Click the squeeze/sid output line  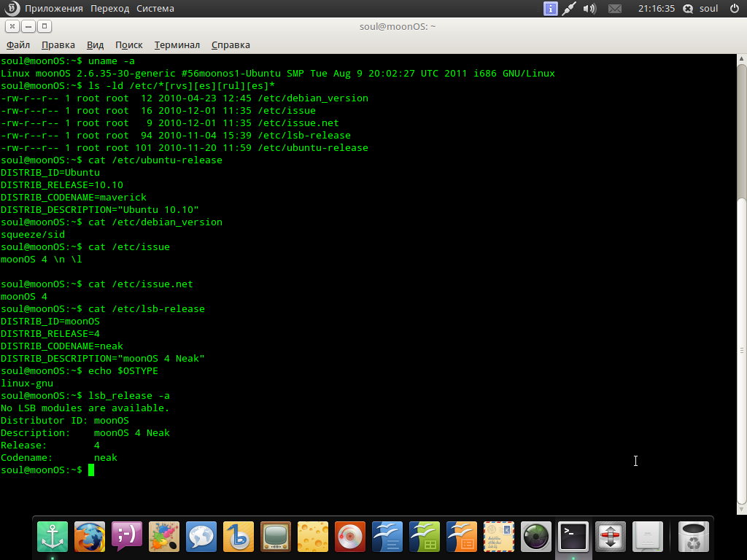[x=33, y=234]
